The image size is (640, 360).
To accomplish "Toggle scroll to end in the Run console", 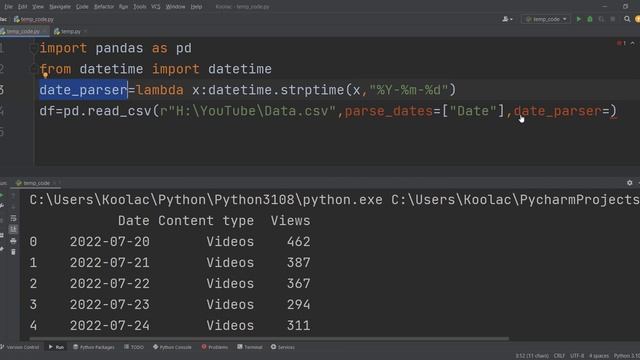I will click(x=13, y=229).
